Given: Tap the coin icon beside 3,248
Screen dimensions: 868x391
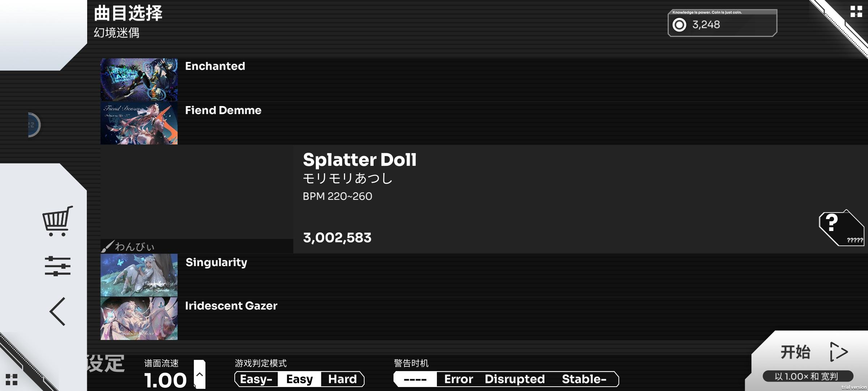Looking at the screenshot, I should (x=679, y=25).
